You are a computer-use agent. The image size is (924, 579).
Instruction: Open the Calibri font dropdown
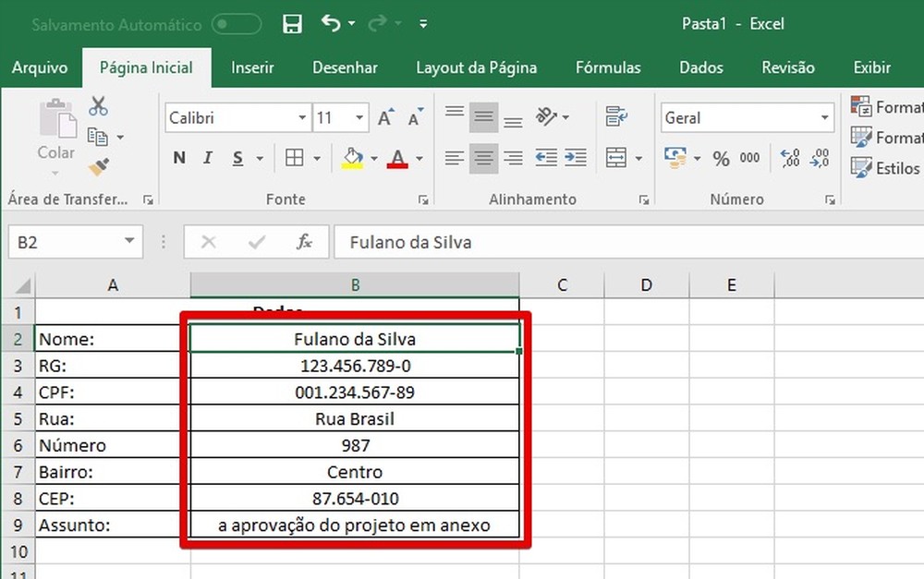click(301, 117)
